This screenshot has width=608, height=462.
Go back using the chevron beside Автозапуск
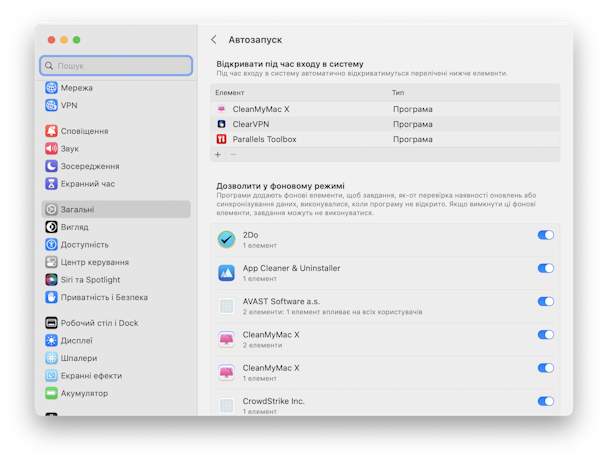(x=214, y=40)
